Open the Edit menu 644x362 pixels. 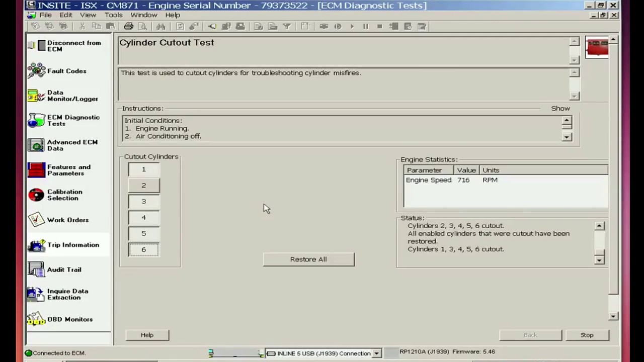66,15
